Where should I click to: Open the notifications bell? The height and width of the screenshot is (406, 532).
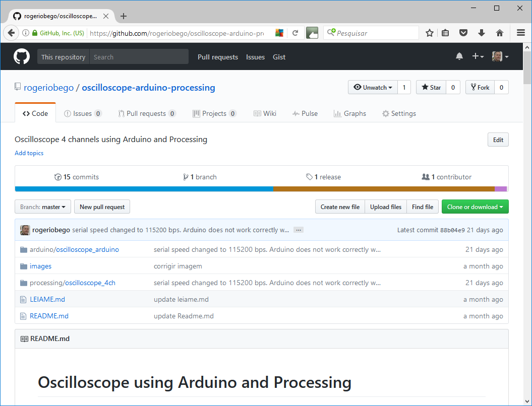pos(459,56)
